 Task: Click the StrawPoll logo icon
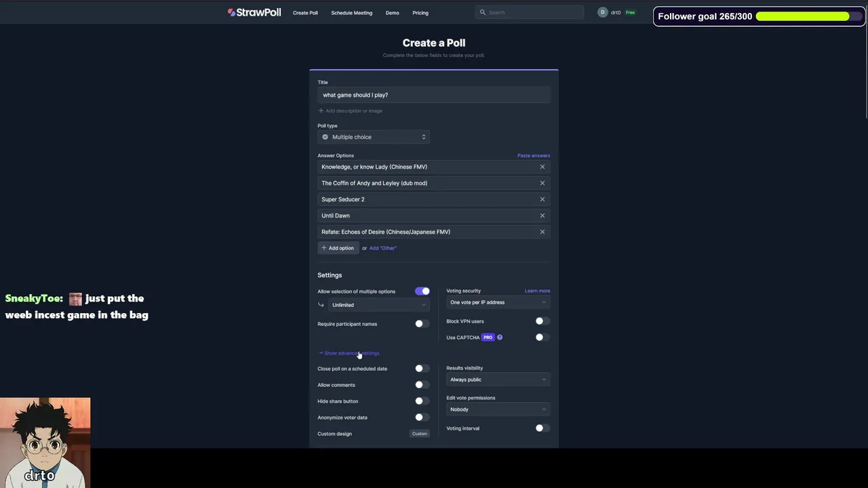tap(231, 12)
